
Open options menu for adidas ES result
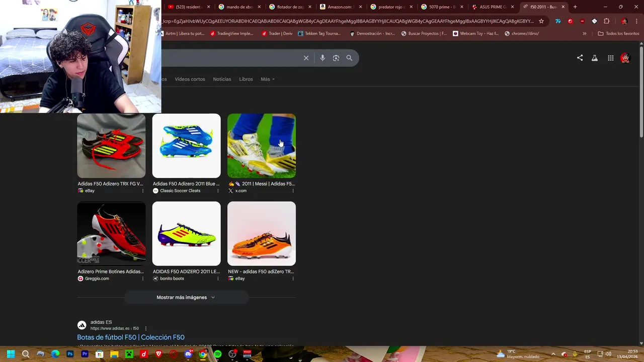146,328
